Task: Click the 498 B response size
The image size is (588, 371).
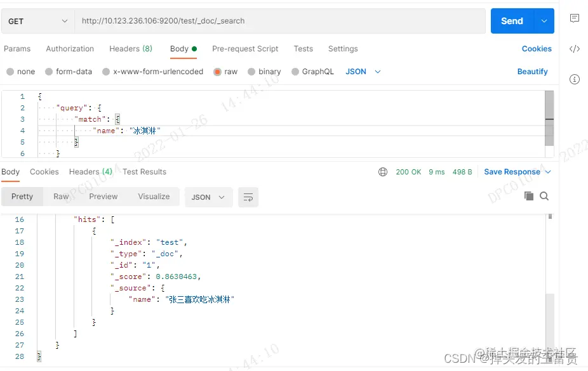Action: coord(462,172)
